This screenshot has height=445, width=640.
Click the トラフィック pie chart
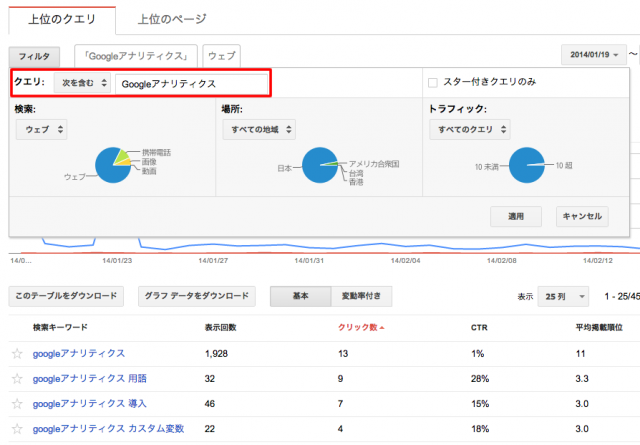pyautogui.click(x=527, y=165)
